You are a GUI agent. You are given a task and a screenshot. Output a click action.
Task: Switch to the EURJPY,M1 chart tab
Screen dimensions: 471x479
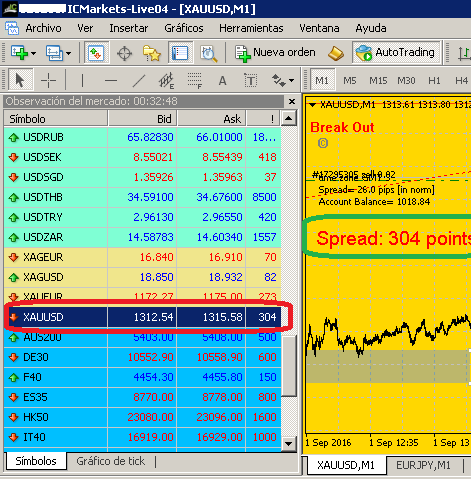coord(423,465)
